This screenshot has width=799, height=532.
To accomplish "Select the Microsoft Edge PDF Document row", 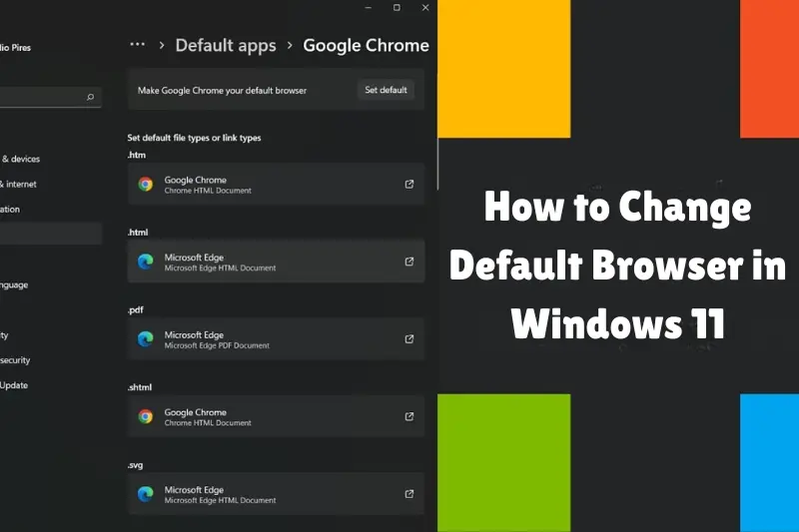I will [x=276, y=339].
